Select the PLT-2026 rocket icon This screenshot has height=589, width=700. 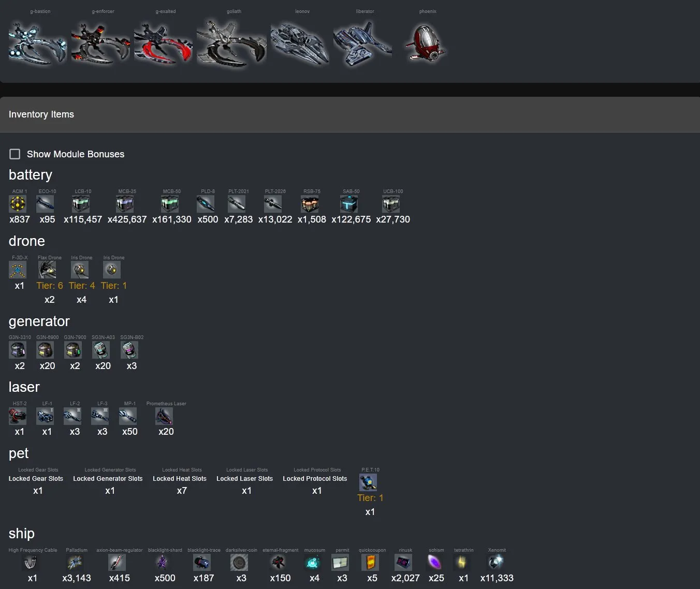click(x=273, y=204)
